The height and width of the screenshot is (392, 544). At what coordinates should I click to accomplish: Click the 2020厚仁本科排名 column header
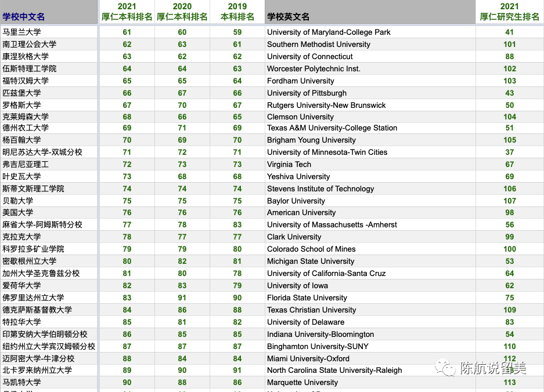[182, 10]
